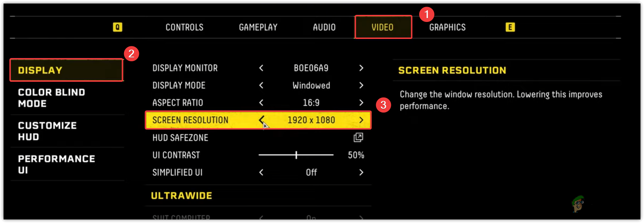
Task: Click the right arrow for Display Monitor
Action: (x=361, y=68)
